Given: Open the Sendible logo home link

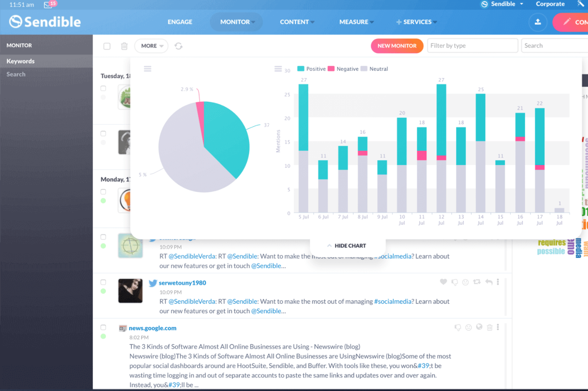Looking at the screenshot, I should coord(45,22).
